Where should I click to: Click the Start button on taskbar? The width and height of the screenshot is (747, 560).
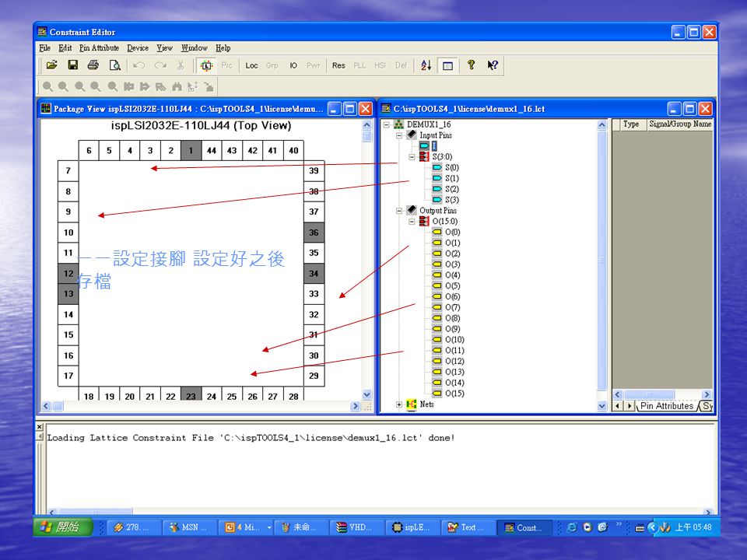(x=62, y=527)
